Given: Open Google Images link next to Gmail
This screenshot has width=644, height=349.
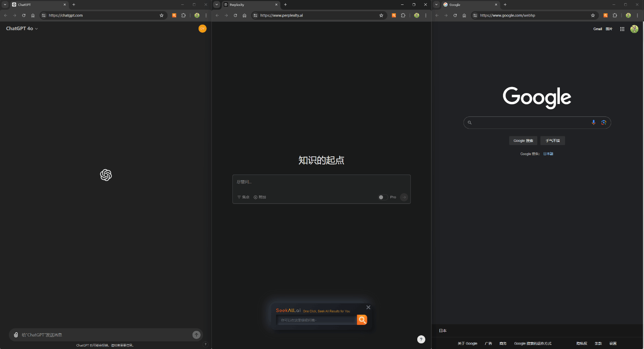Looking at the screenshot, I should pos(609,29).
